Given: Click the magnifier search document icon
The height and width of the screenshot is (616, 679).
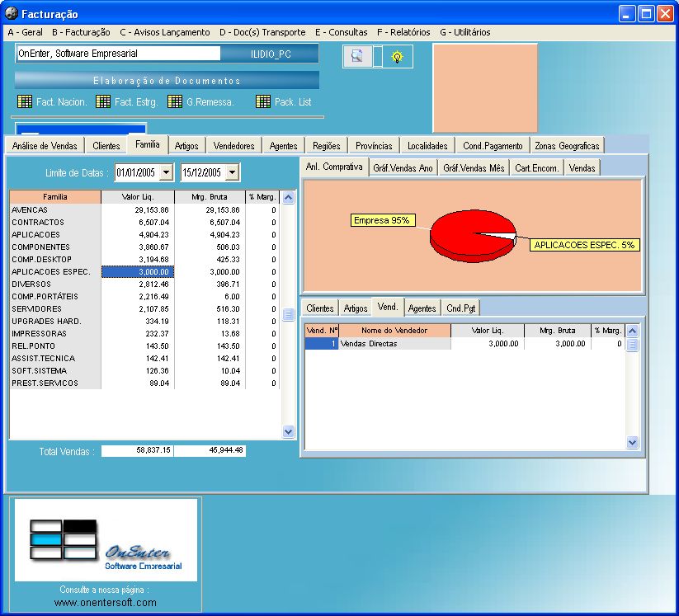Looking at the screenshot, I should (x=357, y=56).
